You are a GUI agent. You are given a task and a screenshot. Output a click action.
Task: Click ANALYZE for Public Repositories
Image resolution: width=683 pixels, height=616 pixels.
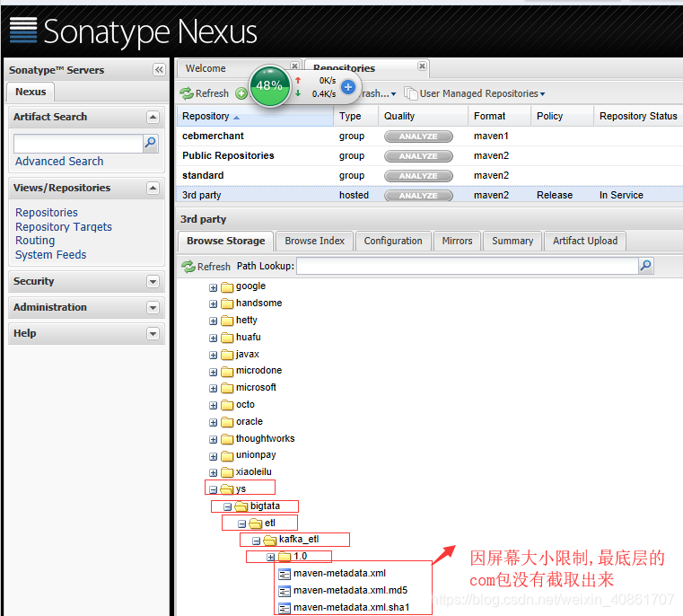point(418,156)
